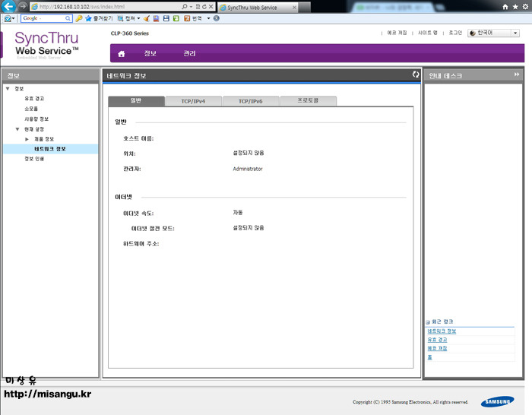This screenshot has width=532, height=415.
Task: Open browser tools gear icon
Action: (x=526, y=7)
